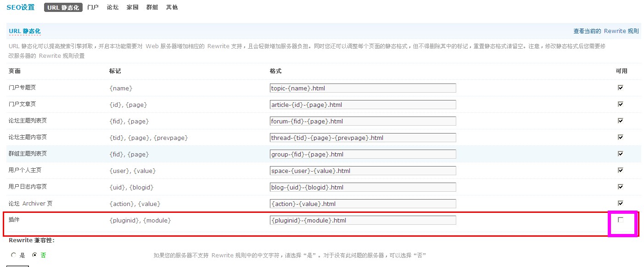644x267 pixels.
Task: Click the {tid}, {page}, {prevpage} marker text
Action: click(149, 138)
